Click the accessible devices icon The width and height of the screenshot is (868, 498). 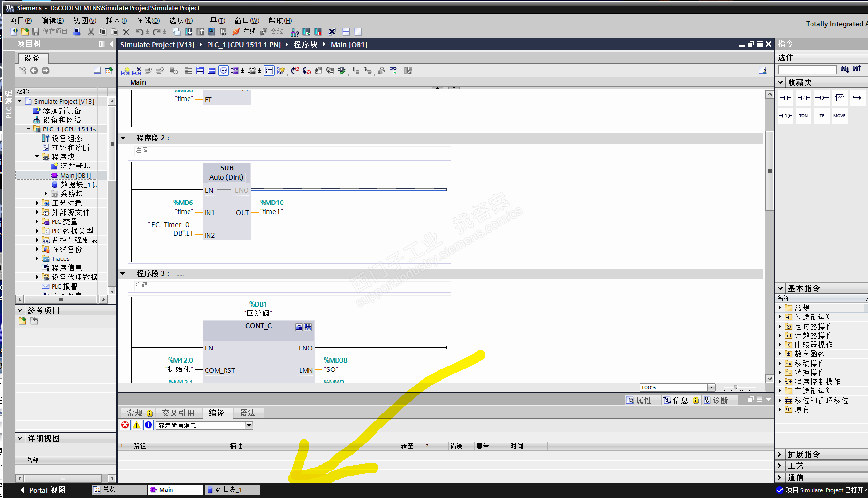point(295,32)
